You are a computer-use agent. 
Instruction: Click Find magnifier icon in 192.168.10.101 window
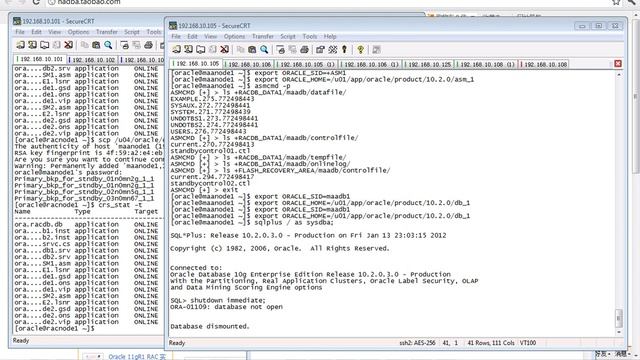point(108,45)
